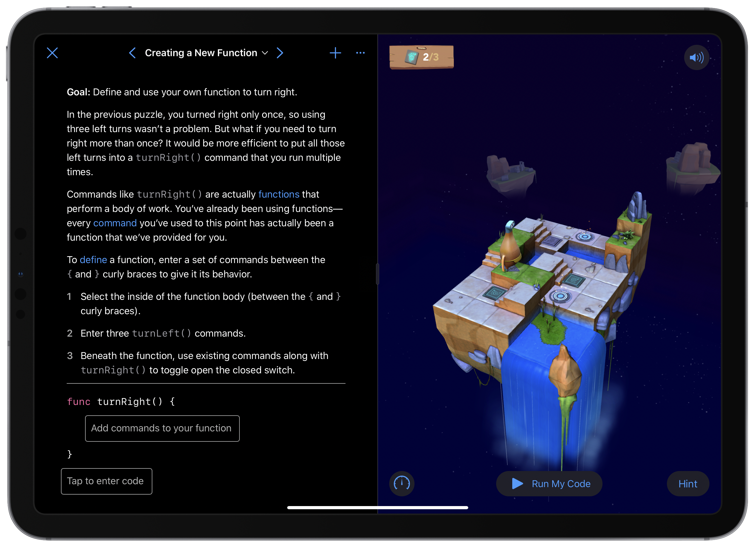
Task: Click the Add commands to function placeholder
Action: 162,428
